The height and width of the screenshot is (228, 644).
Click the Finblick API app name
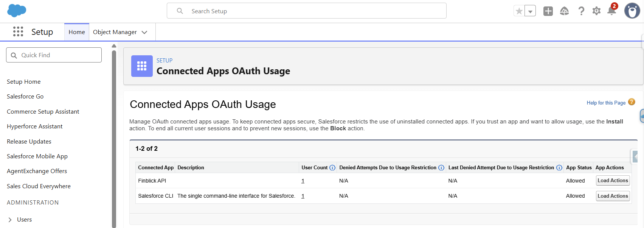pos(152,181)
